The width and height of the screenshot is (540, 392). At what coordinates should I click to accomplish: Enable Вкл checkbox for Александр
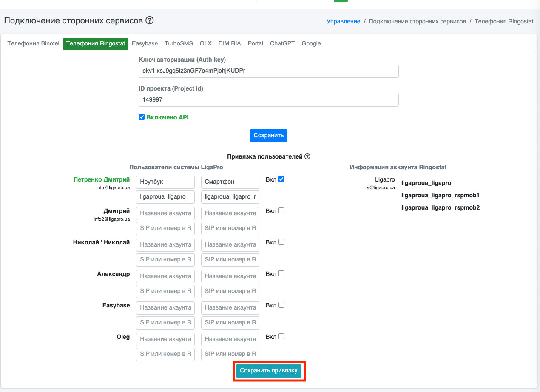click(x=281, y=274)
